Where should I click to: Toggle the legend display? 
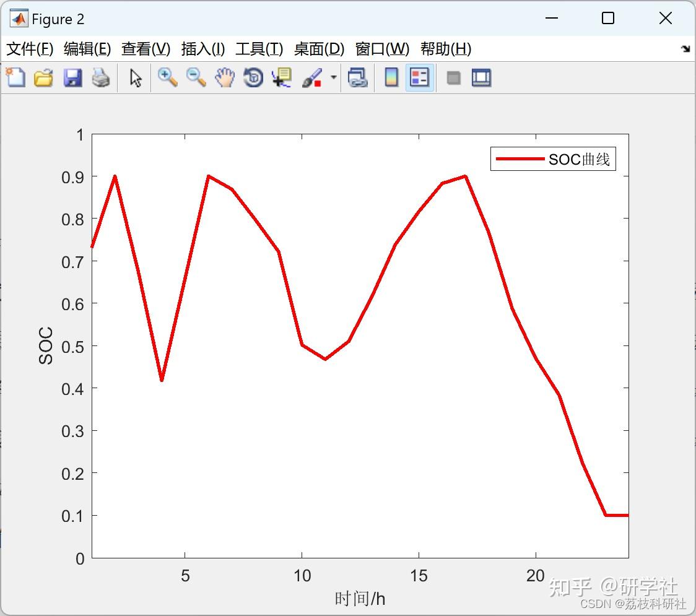point(419,77)
